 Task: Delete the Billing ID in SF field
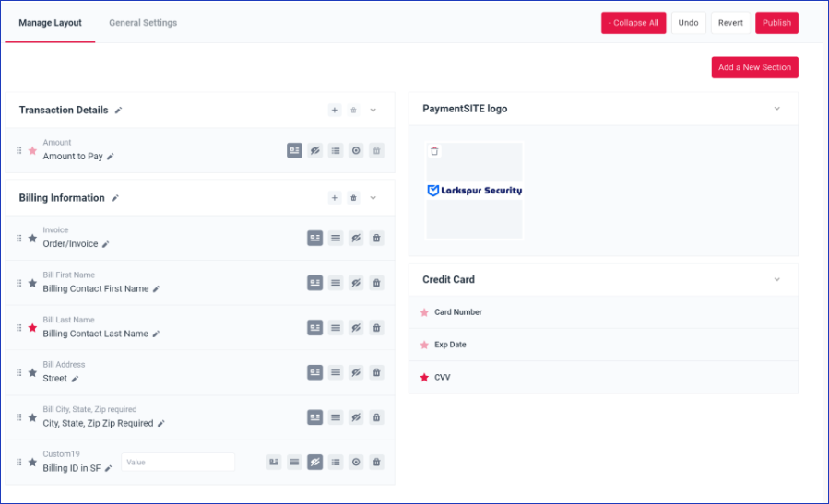(x=376, y=463)
